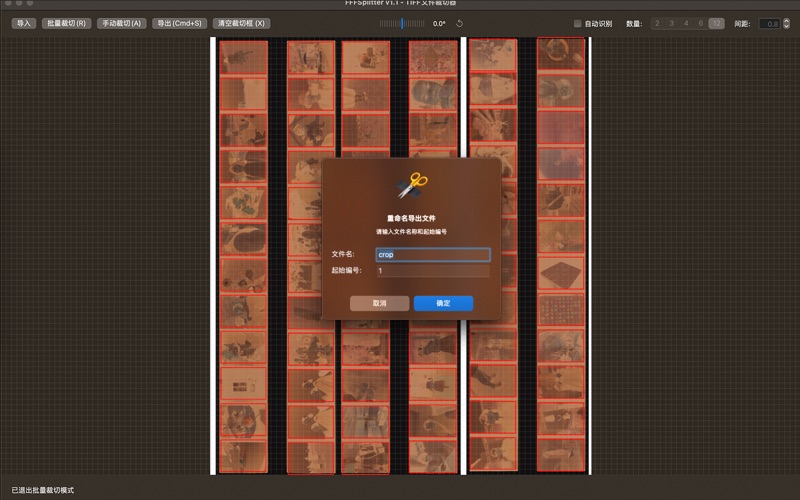The height and width of the screenshot is (500, 800).
Task: Click the 已退出批量裁切模式 status message
Action: pyautogui.click(x=43, y=490)
